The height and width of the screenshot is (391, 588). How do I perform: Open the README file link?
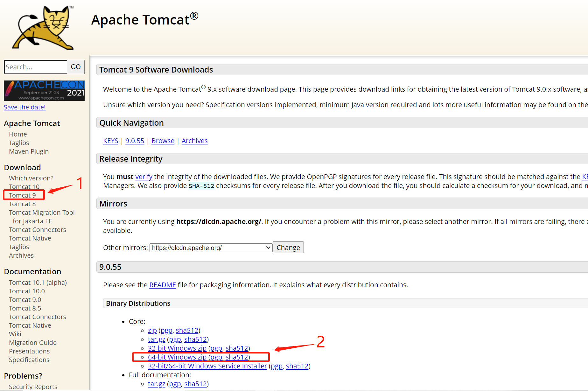pyautogui.click(x=163, y=285)
